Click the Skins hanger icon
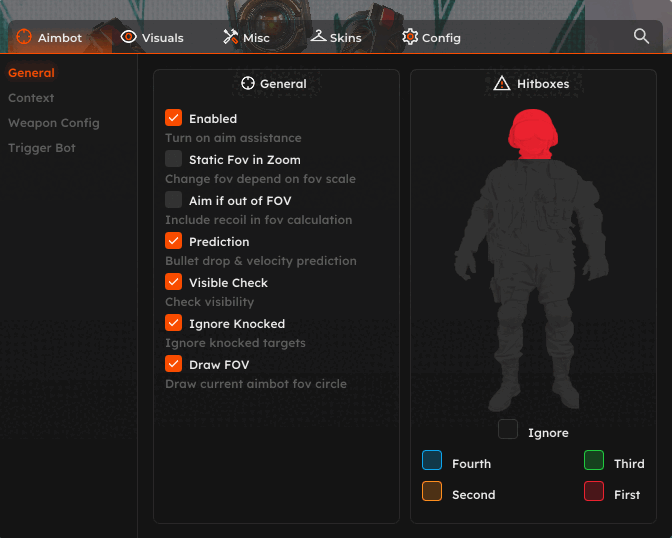The height and width of the screenshot is (538, 672). click(x=318, y=37)
